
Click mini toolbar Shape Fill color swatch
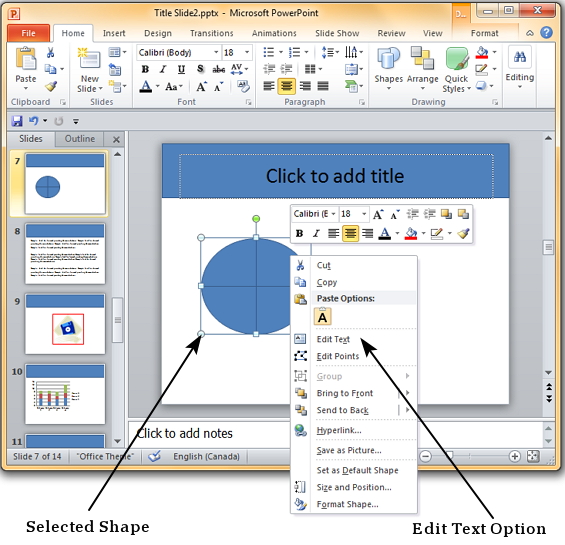point(411,234)
